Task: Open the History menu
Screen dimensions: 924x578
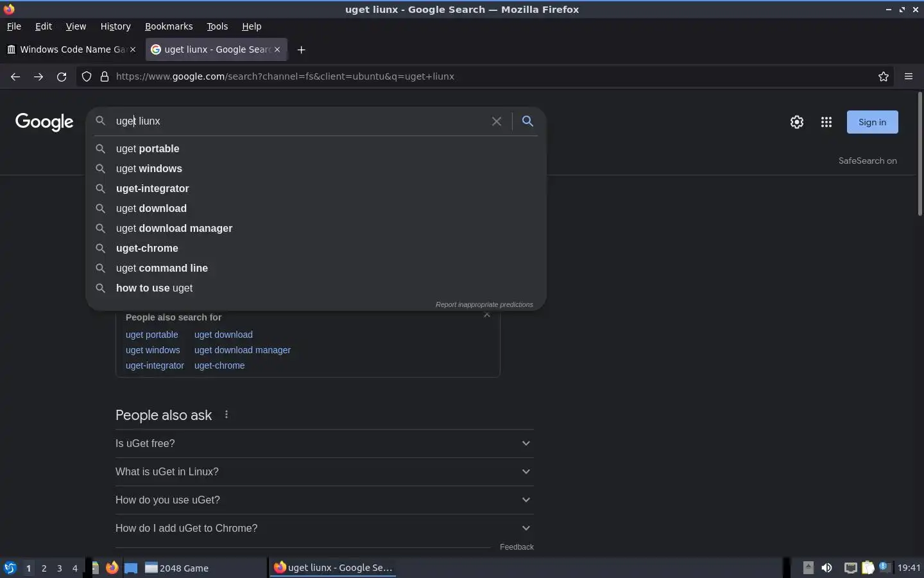Action: pyautogui.click(x=116, y=26)
